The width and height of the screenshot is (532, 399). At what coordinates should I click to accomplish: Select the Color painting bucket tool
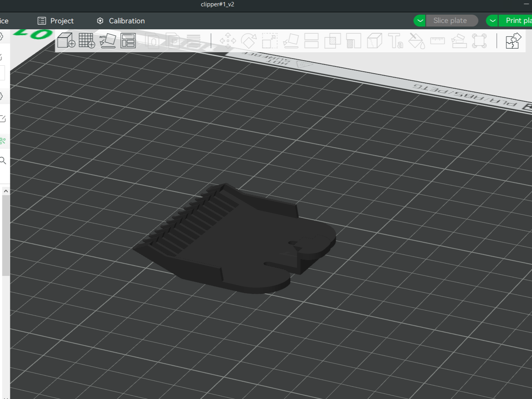[416, 41]
